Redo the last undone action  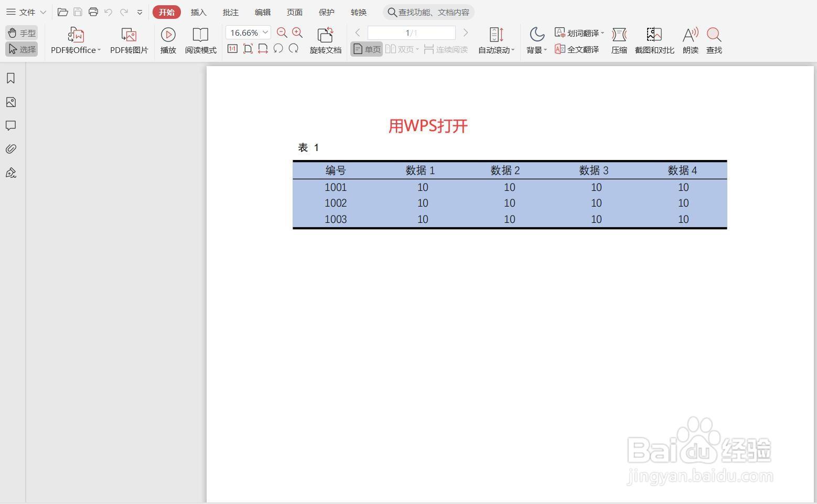click(124, 12)
